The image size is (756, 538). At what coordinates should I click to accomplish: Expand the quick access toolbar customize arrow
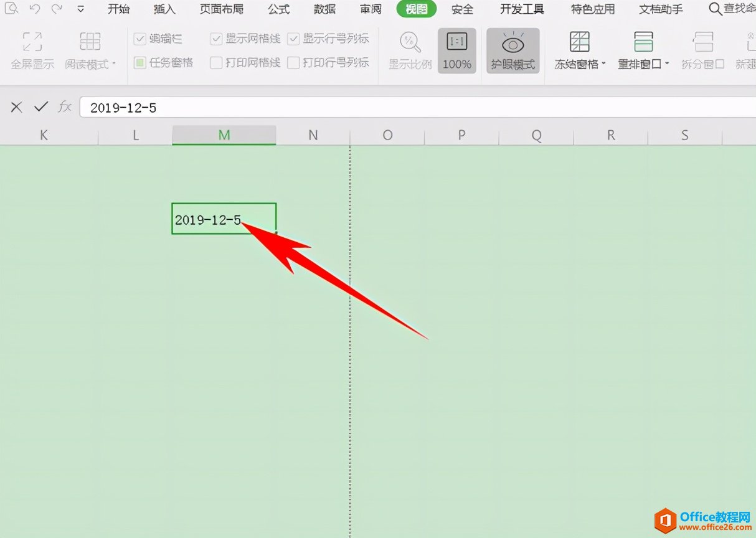tap(81, 9)
